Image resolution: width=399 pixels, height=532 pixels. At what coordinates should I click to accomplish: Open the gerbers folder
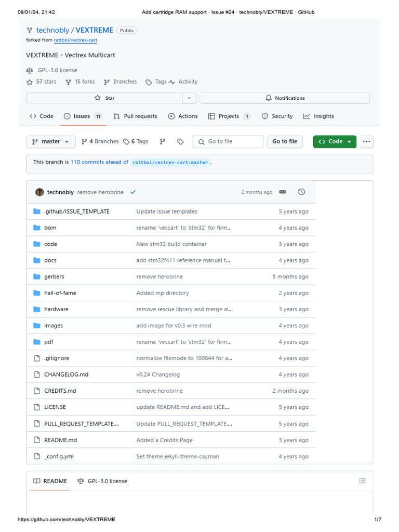[54, 276]
